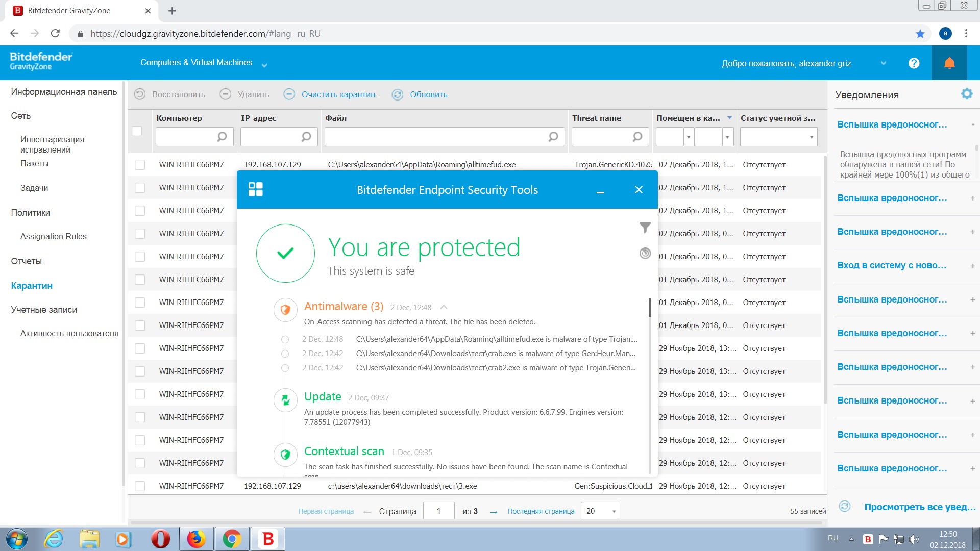This screenshot has height=551, width=980.
Task: Click Очистить карантин button
Action: pyautogui.click(x=338, y=94)
